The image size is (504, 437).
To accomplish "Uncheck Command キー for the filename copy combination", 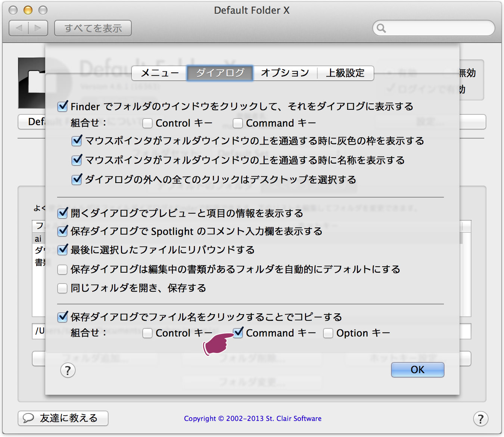I will tap(238, 332).
